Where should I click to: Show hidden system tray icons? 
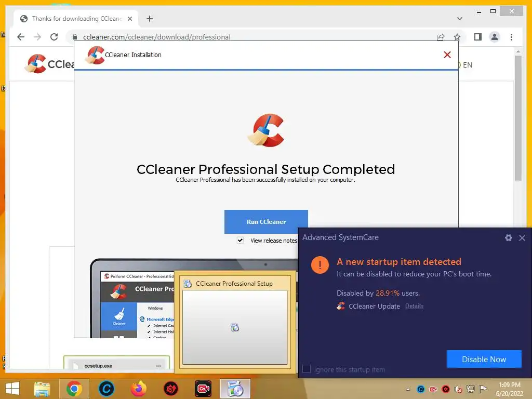[408, 389]
